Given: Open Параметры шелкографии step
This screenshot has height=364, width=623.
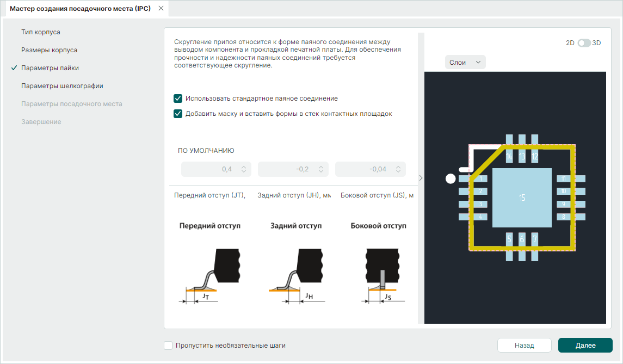Looking at the screenshot, I should coord(62,86).
